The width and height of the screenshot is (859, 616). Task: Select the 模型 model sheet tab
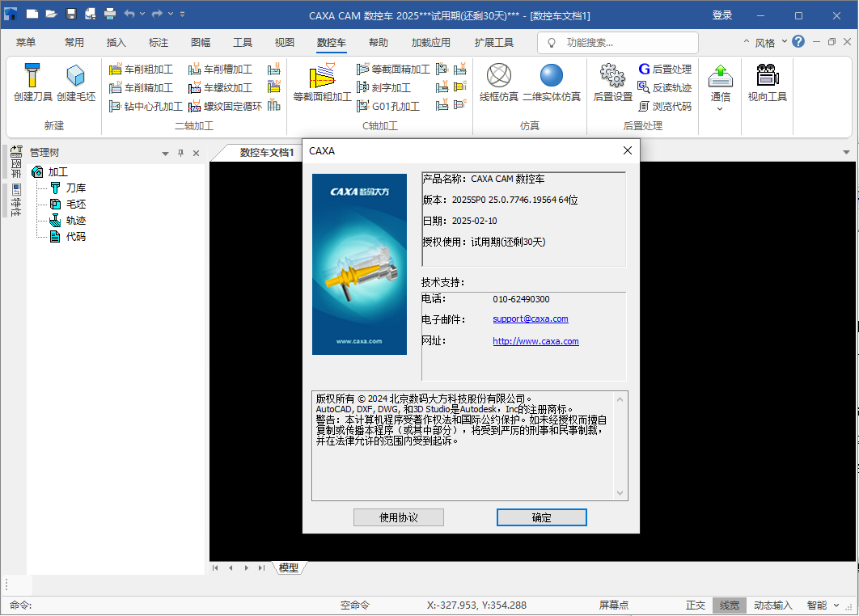tap(289, 567)
